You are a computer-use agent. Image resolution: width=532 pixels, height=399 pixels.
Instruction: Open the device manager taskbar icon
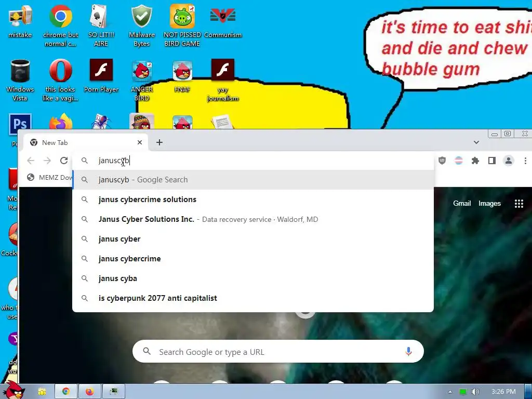(x=114, y=392)
